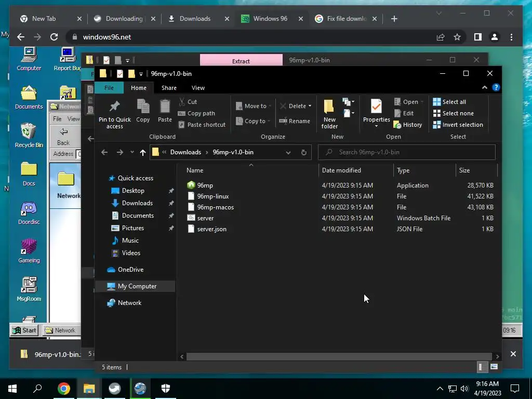This screenshot has height=399, width=532.
Task: Open OneDrive in navigation pane
Action: pos(130,270)
